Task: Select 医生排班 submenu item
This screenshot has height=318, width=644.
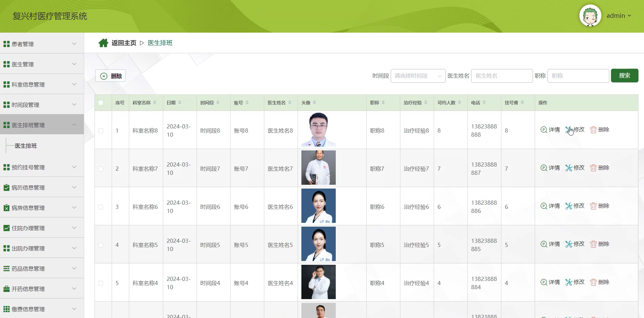Action: [x=26, y=146]
